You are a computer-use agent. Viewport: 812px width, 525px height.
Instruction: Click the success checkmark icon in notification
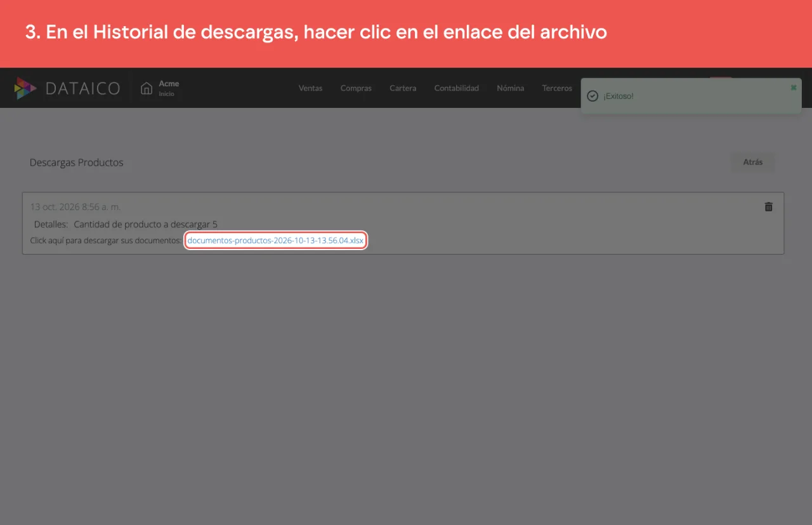593,96
